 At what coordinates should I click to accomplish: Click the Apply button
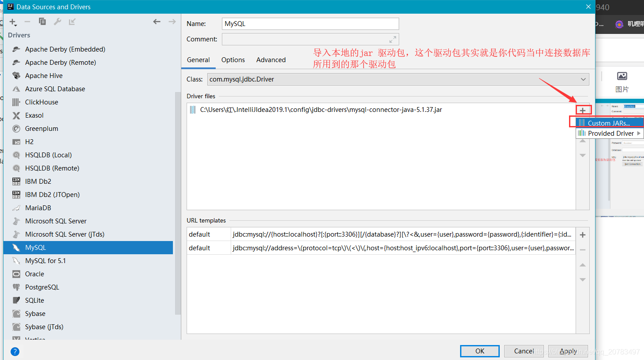pyautogui.click(x=568, y=351)
